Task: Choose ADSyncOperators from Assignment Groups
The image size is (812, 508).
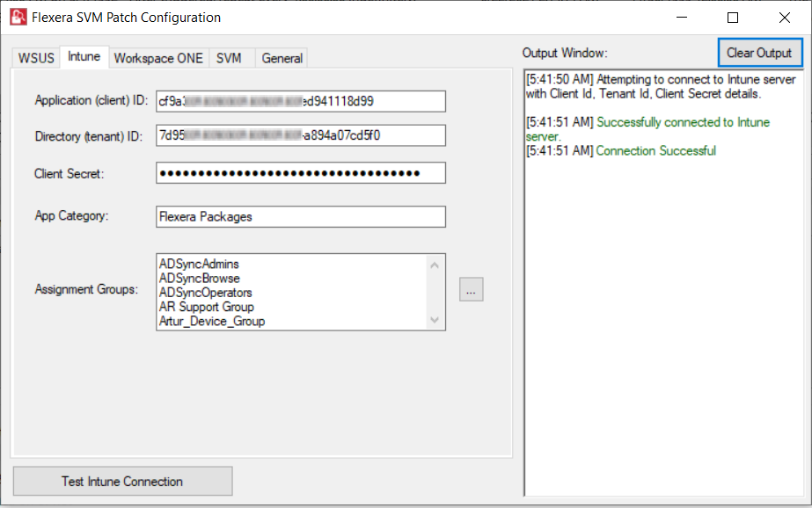Action: (x=205, y=293)
